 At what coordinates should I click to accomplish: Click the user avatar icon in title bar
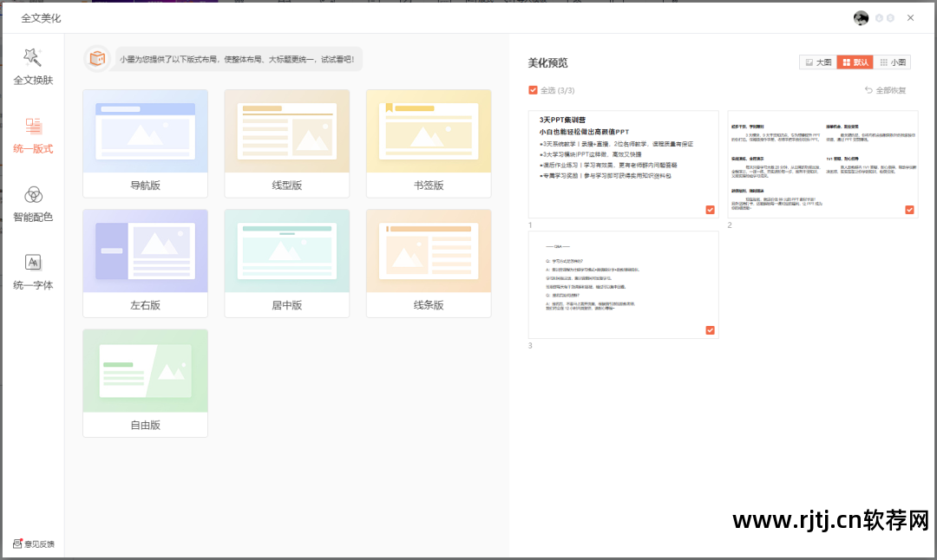861,18
